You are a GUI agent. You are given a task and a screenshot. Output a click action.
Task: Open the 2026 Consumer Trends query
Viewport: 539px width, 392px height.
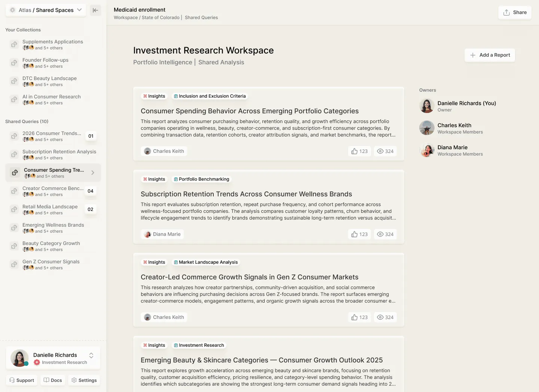53,136
